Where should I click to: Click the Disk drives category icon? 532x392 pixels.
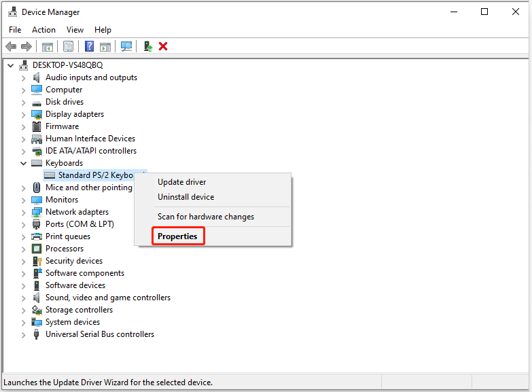pyautogui.click(x=37, y=103)
